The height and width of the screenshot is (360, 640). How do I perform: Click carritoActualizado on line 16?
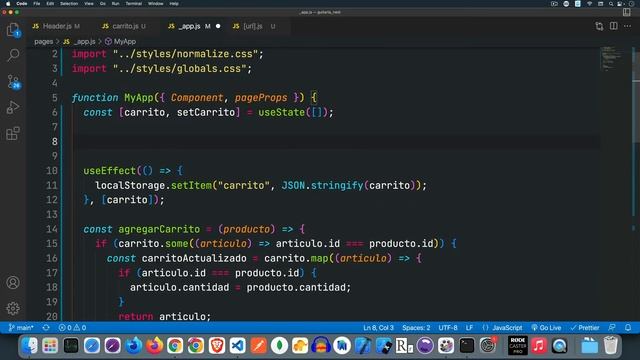tap(194, 258)
